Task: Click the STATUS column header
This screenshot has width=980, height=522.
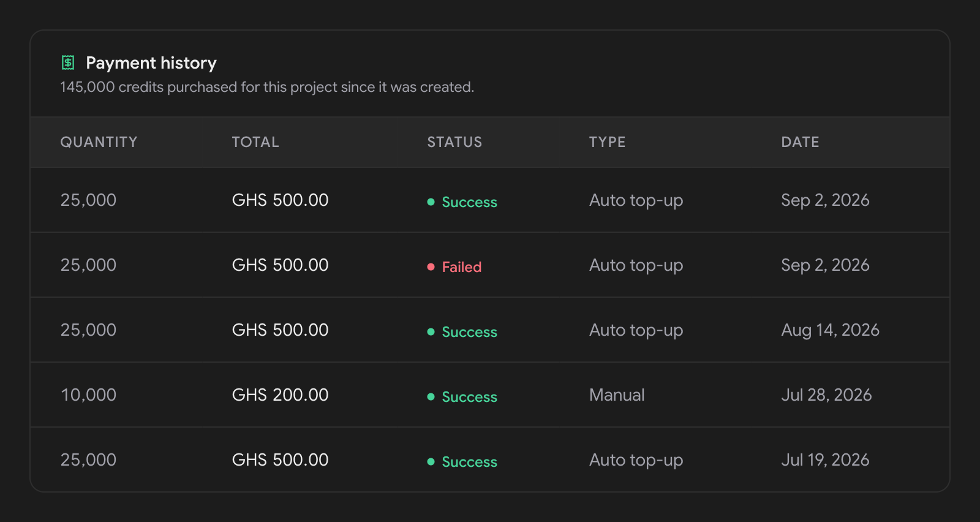Action: coord(454,142)
